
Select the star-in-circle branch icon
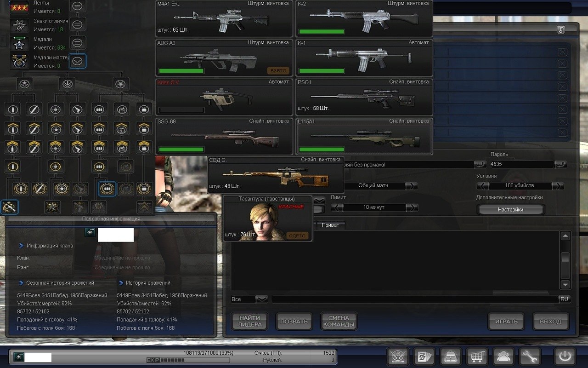click(24, 84)
